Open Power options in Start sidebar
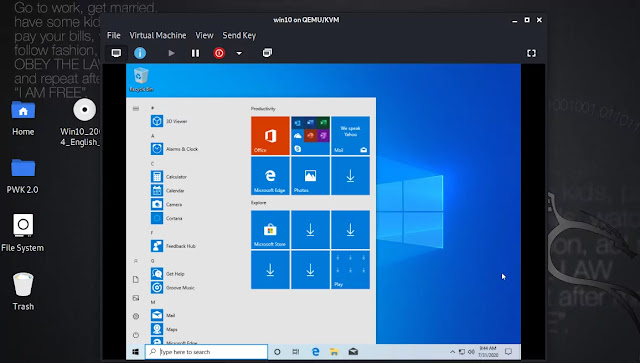Screen dimensions: 640x363 coord(136,335)
